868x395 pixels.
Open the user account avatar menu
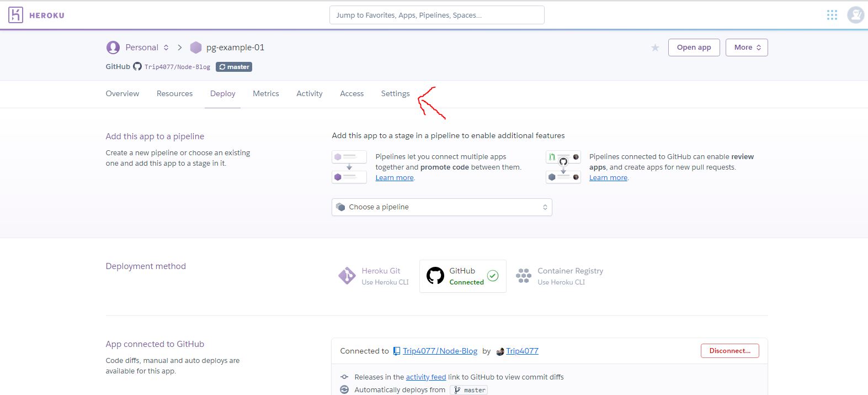pyautogui.click(x=855, y=15)
